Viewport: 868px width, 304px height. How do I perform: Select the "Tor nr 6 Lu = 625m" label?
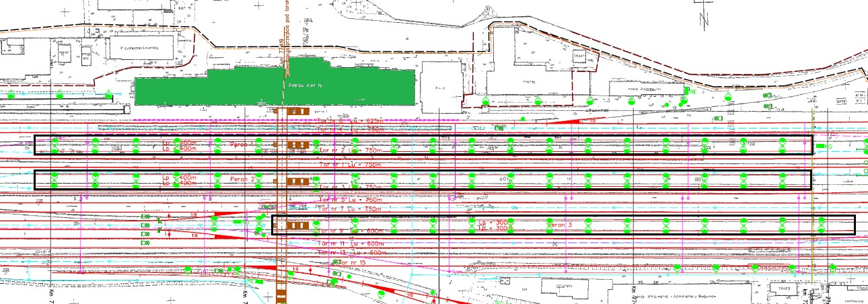[351, 120]
